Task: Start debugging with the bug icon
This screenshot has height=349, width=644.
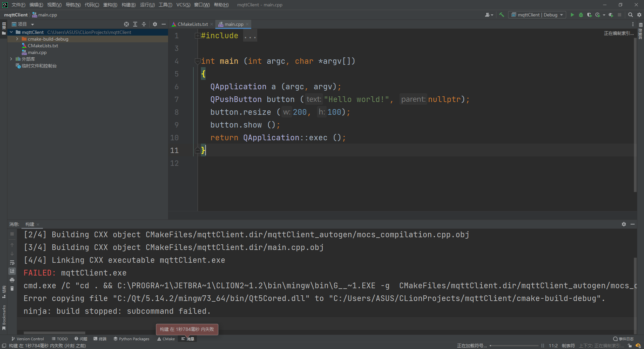Action: coord(581,15)
